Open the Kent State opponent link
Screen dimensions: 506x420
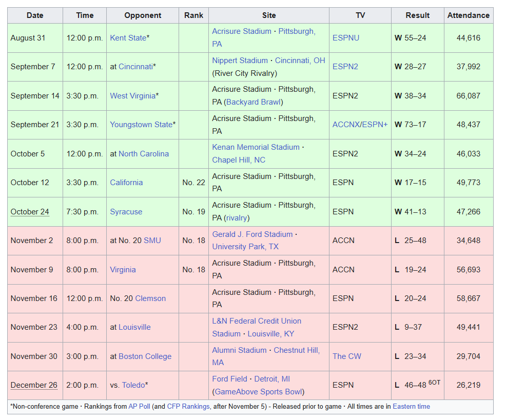tap(128, 38)
